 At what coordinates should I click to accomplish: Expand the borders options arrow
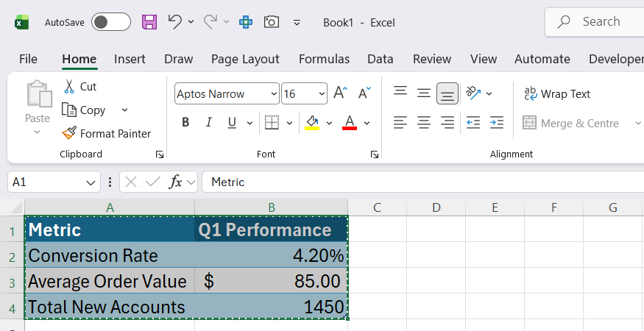click(x=289, y=123)
